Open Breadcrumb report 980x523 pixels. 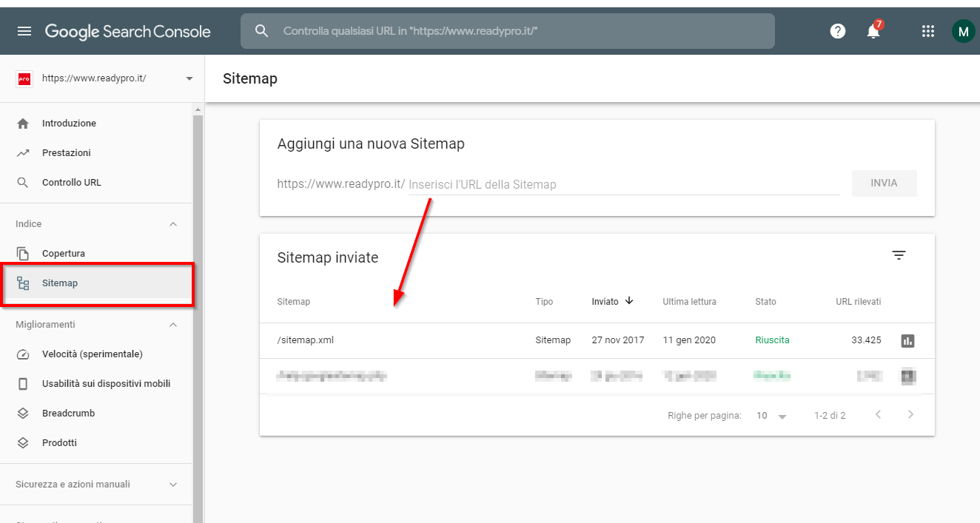[69, 414]
